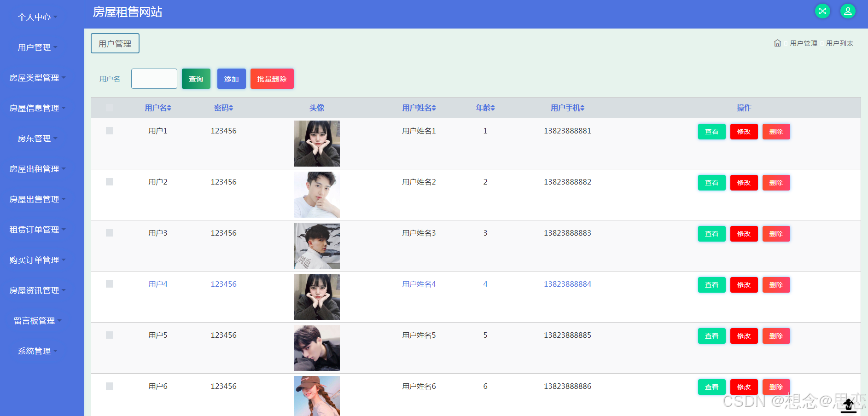Click the 批量删除 bulk delete button
The height and width of the screenshot is (416, 868).
(x=272, y=79)
